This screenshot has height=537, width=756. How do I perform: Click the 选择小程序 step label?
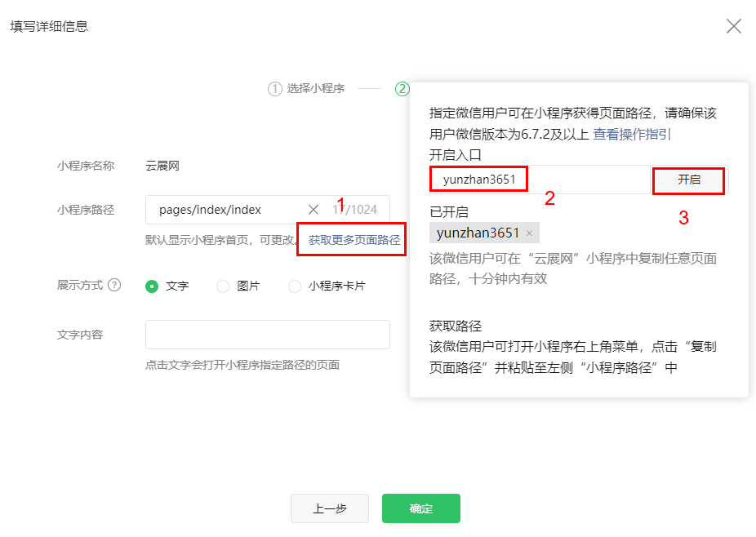coord(315,89)
